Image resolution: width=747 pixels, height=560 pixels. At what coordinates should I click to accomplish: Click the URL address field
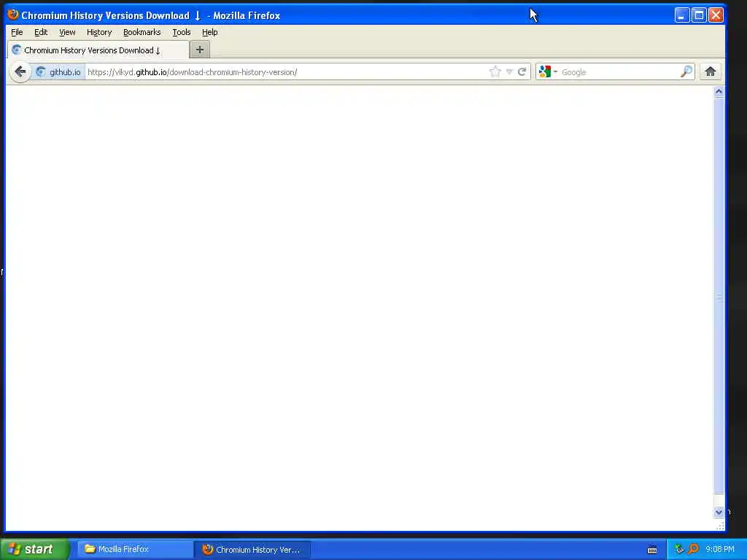point(286,72)
